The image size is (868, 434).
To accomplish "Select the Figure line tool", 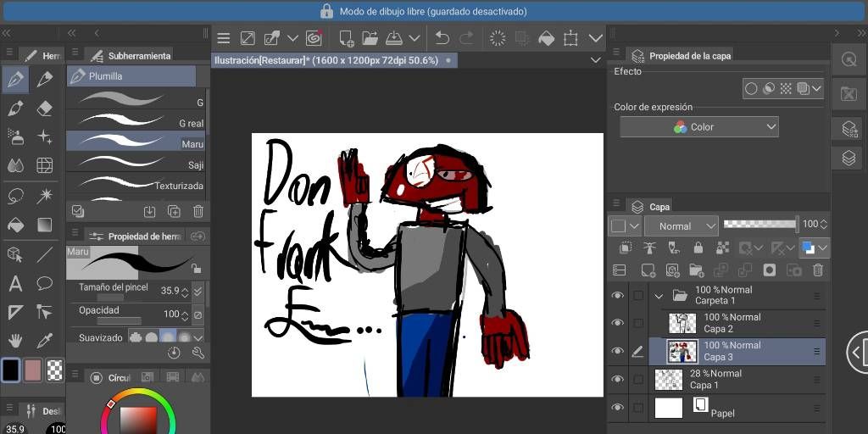I will pyautogui.click(x=45, y=254).
